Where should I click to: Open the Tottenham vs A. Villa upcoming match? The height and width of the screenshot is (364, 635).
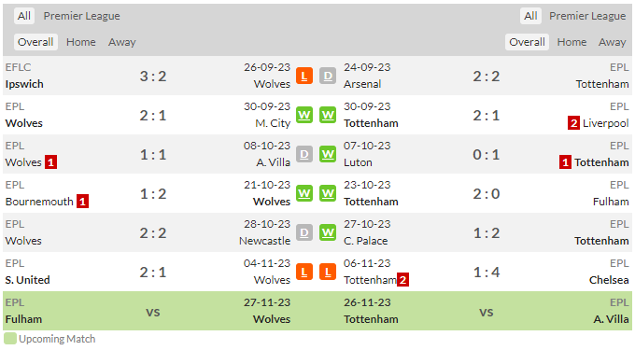coord(487,311)
